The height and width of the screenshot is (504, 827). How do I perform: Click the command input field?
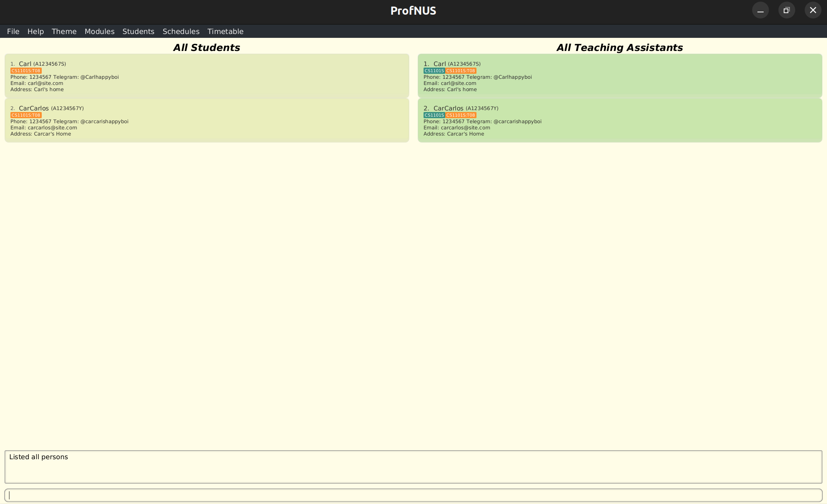tap(413, 495)
